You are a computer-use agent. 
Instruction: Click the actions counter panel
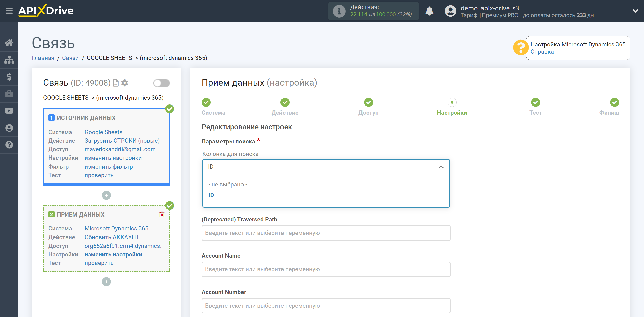374,11
